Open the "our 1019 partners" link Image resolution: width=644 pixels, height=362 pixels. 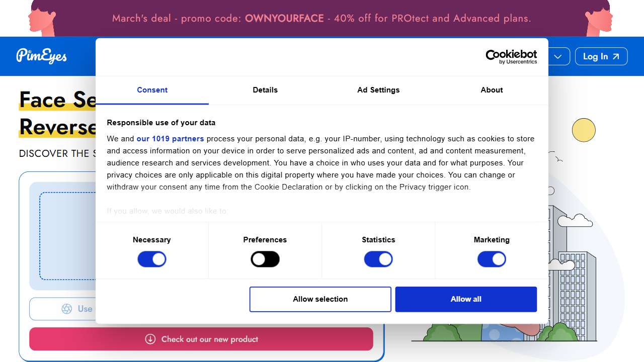170,139
